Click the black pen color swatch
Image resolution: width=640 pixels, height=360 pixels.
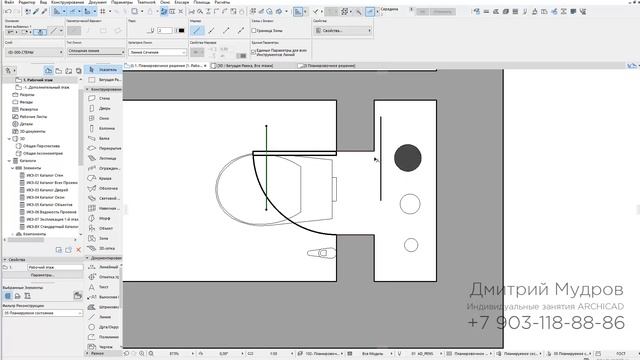181,31
